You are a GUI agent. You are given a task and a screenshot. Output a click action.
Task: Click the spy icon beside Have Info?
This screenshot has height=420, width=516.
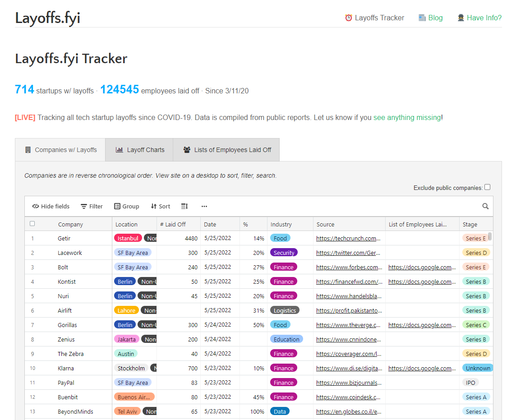(461, 18)
